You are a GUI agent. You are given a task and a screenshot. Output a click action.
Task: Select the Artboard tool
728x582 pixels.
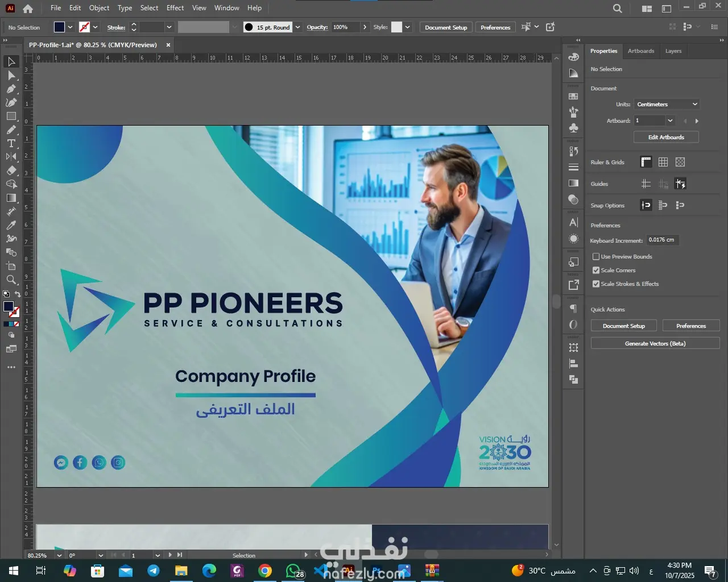11,266
